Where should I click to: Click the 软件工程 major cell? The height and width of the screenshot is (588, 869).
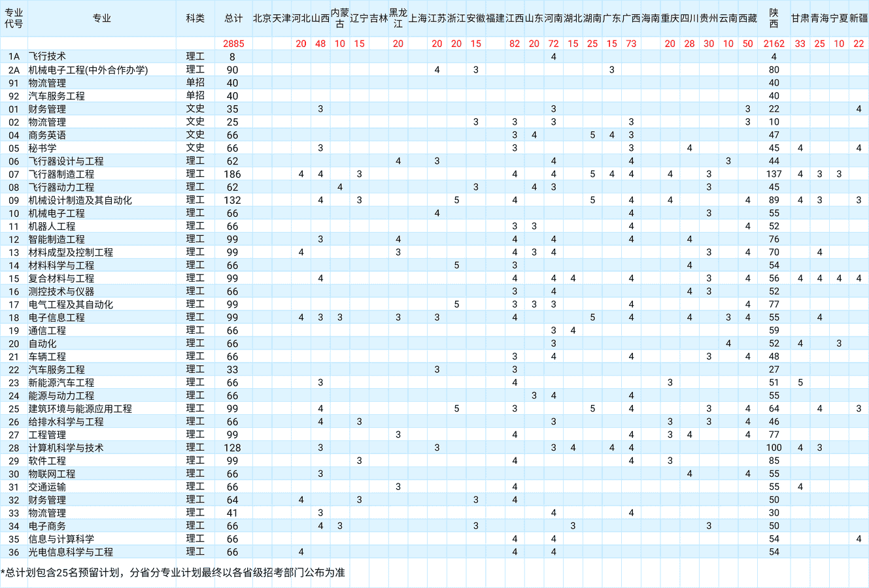[x=47, y=461]
